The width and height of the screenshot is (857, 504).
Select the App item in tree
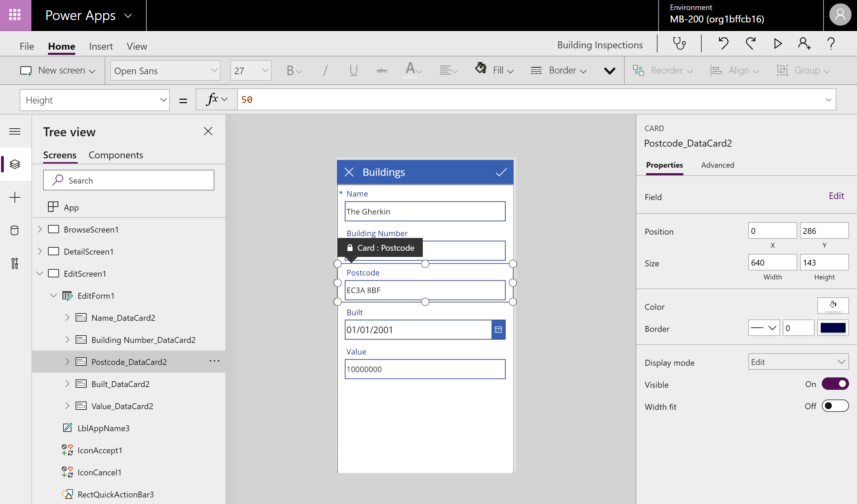coord(71,207)
